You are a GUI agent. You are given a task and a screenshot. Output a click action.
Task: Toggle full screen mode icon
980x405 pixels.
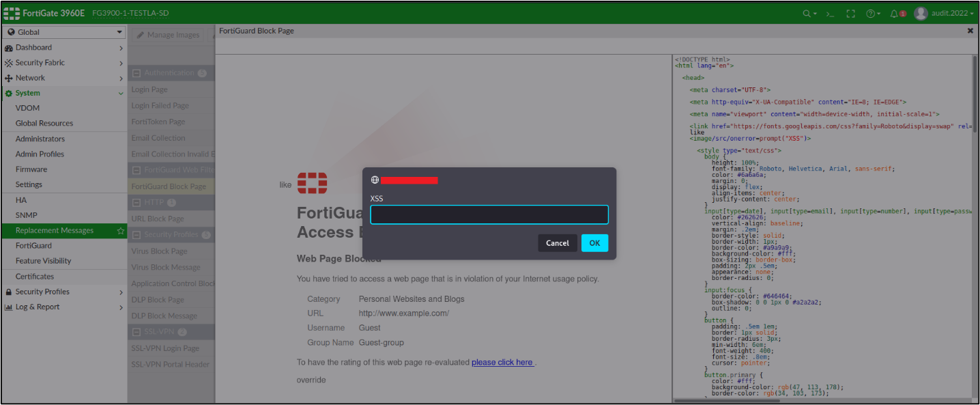850,14
